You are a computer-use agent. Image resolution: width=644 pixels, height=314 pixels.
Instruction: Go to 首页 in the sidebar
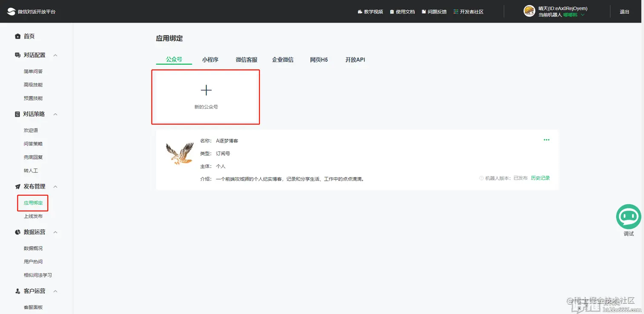(29, 37)
